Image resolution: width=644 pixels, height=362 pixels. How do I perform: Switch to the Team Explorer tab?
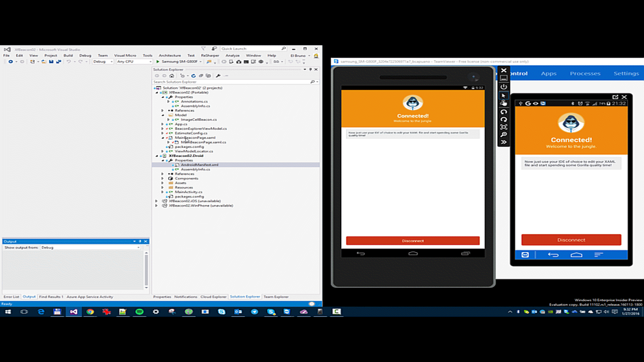pos(276,297)
